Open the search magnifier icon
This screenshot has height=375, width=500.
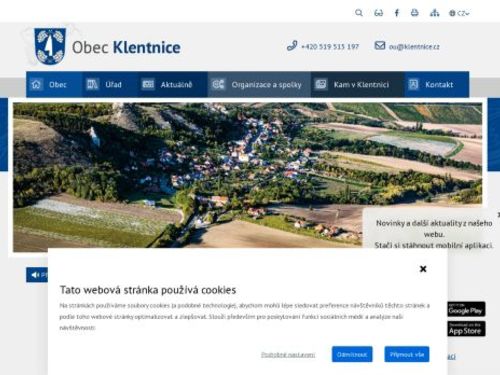coord(359,13)
